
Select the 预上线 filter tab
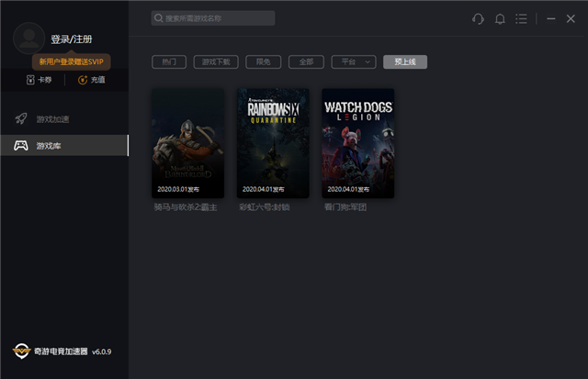point(405,61)
